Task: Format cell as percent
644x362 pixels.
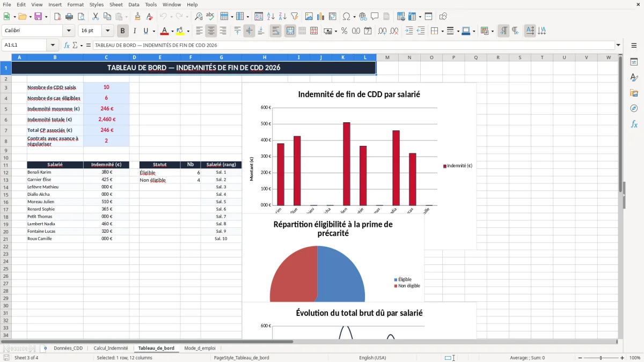Action: 344,31
